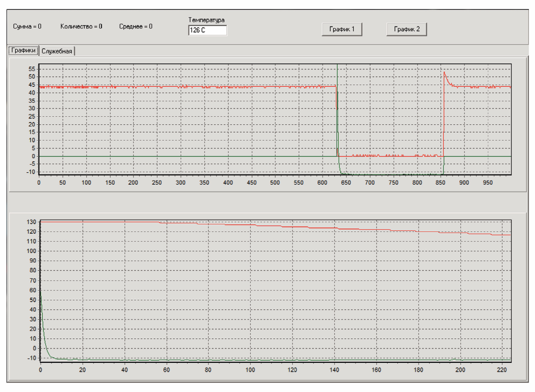The image size is (535, 392).
Task: Click the 100 x-axis label of lower chart
Action: click(250, 370)
